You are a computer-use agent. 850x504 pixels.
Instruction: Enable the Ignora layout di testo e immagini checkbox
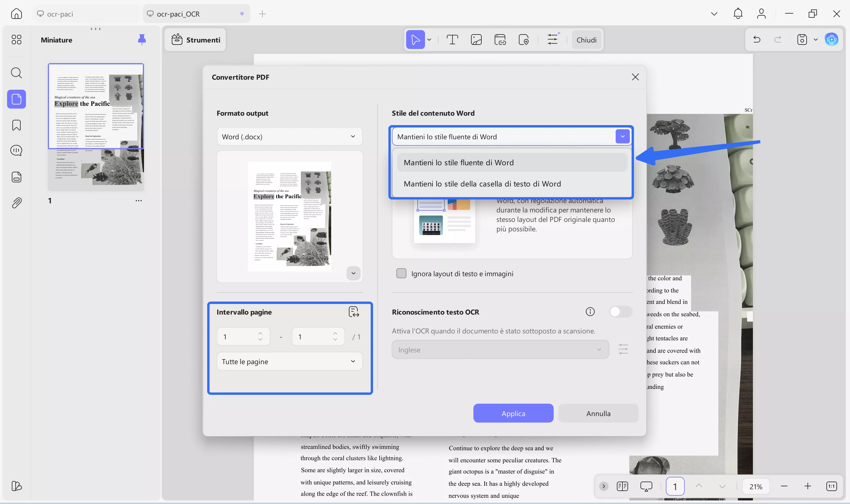click(401, 273)
